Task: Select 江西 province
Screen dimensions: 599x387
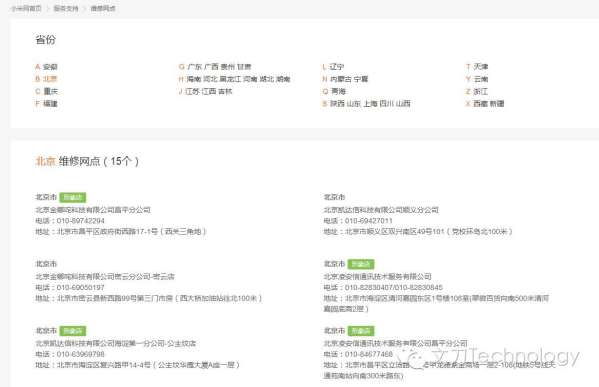Action: click(x=209, y=91)
